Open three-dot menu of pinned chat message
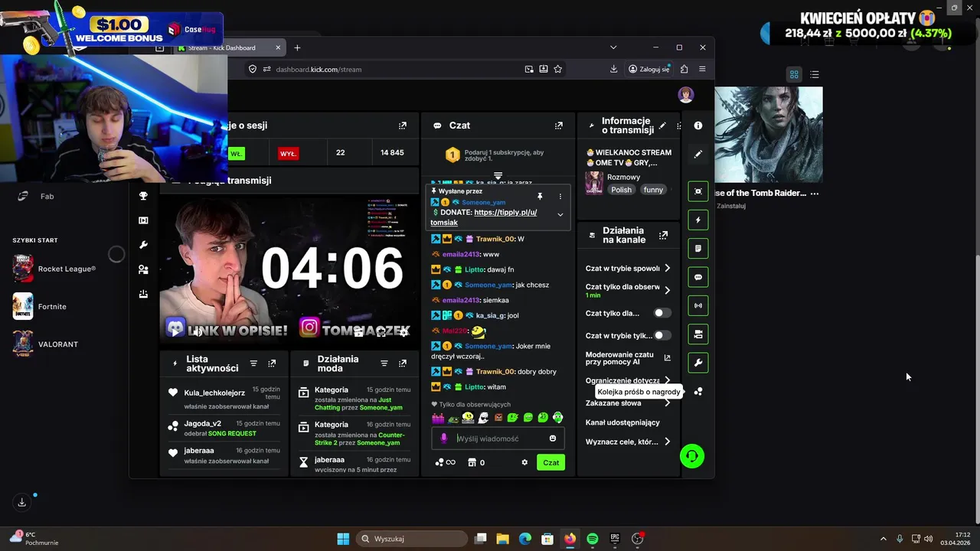 pos(560,196)
